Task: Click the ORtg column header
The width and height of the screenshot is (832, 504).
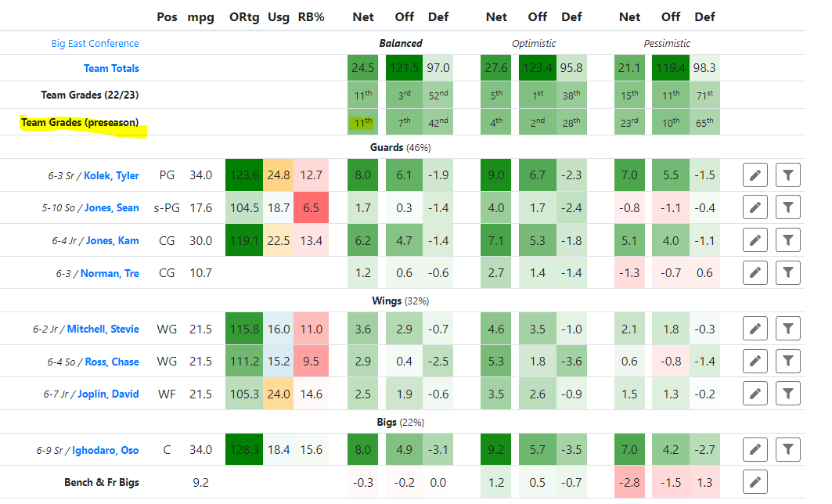Action: pyautogui.click(x=245, y=16)
